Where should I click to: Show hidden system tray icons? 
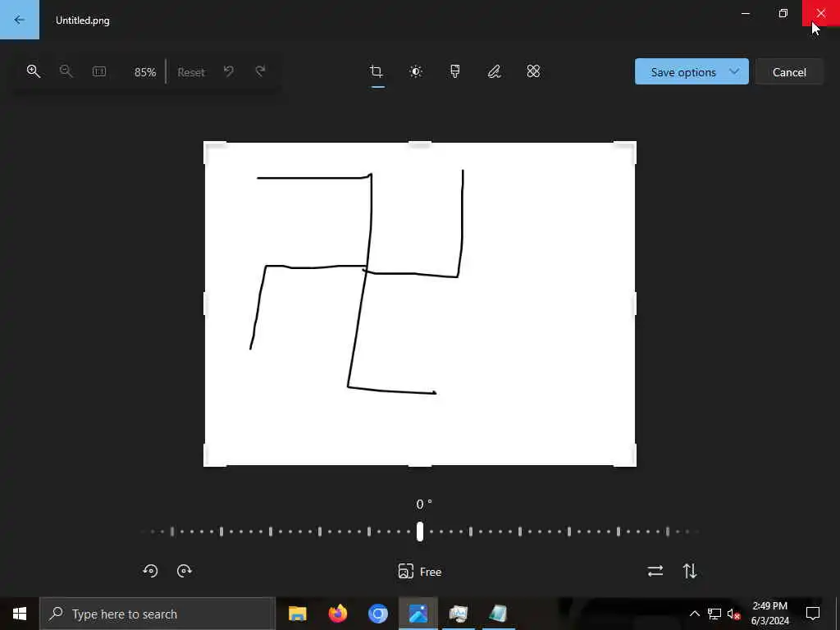[694, 614]
